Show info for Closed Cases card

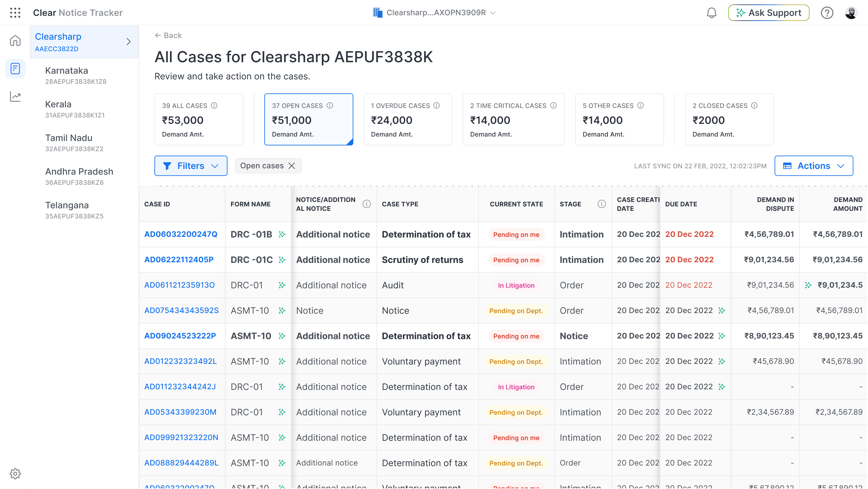coord(755,106)
